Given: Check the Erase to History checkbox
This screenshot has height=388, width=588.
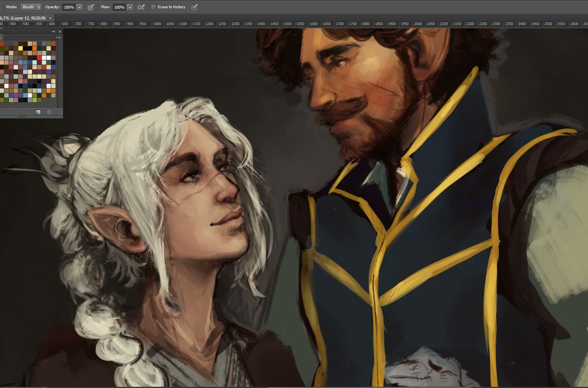Looking at the screenshot, I should click(153, 7).
